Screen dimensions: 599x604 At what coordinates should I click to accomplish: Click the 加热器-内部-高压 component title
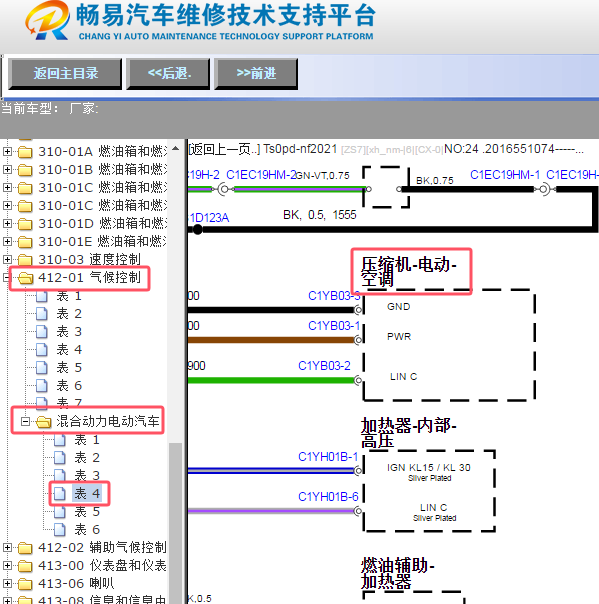(408, 433)
